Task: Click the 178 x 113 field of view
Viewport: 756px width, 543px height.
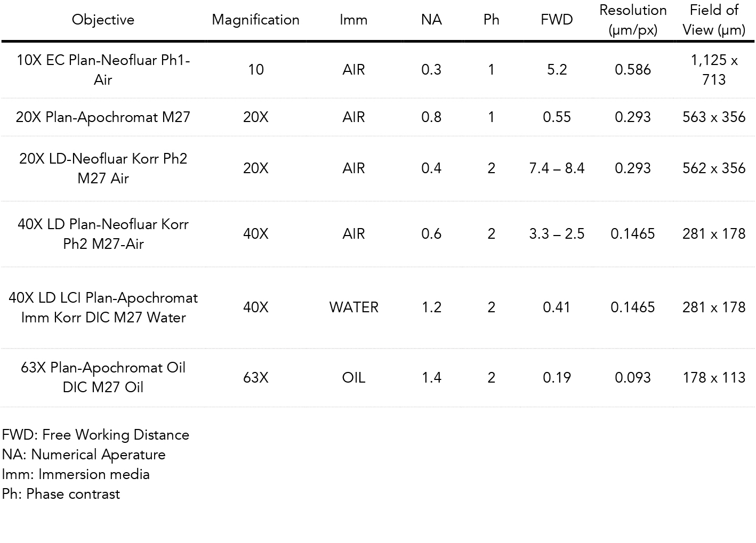Action: pyautogui.click(x=714, y=377)
